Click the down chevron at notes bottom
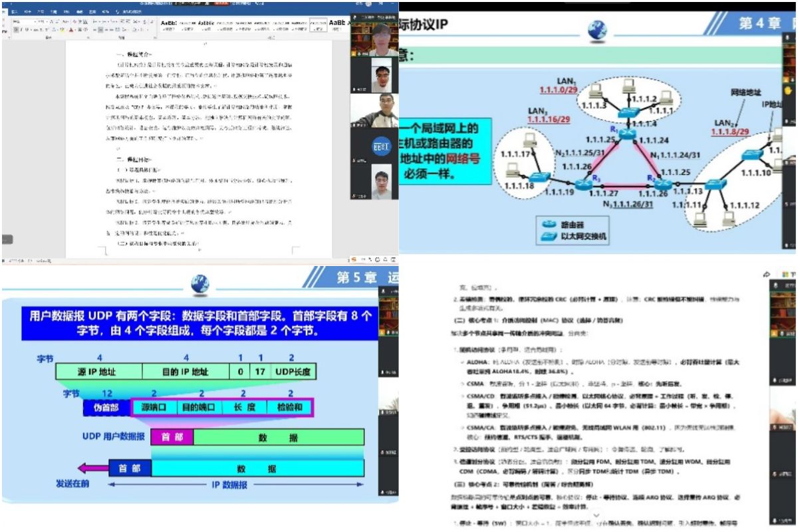798x532 pixels. coord(596,515)
